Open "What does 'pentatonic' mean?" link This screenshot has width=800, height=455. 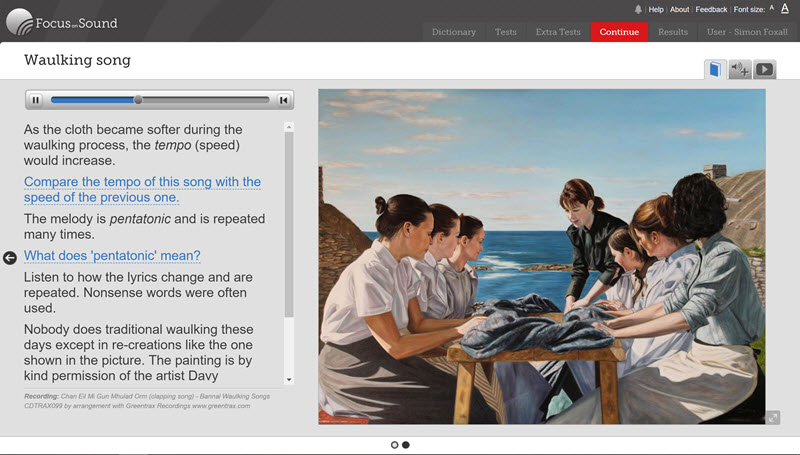(x=112, y=256)
